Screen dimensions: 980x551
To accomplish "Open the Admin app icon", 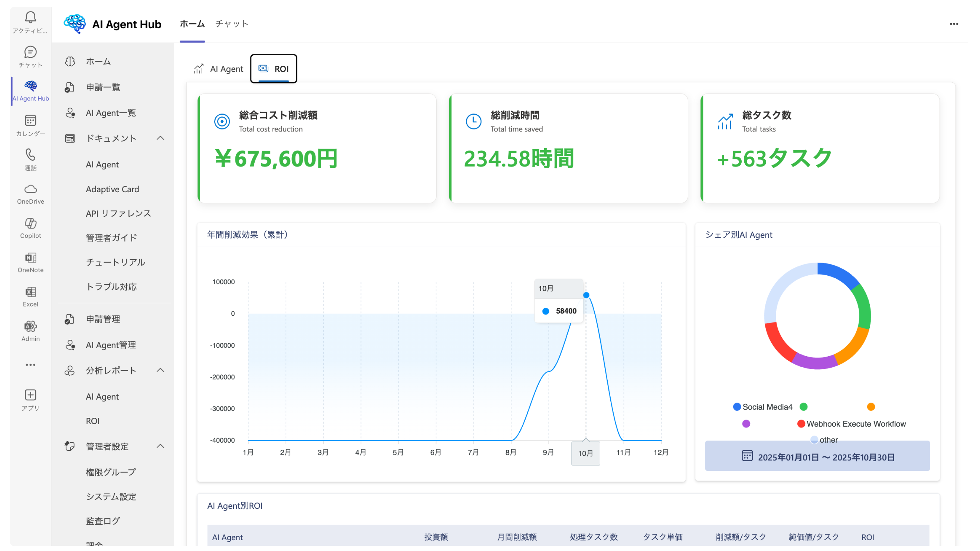I will click(x=30, y=326).
